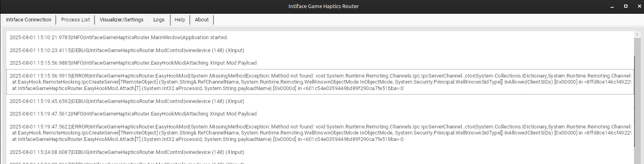
Task: Open the Visualizer/Settings tab
Action: [x=121, y=20]
